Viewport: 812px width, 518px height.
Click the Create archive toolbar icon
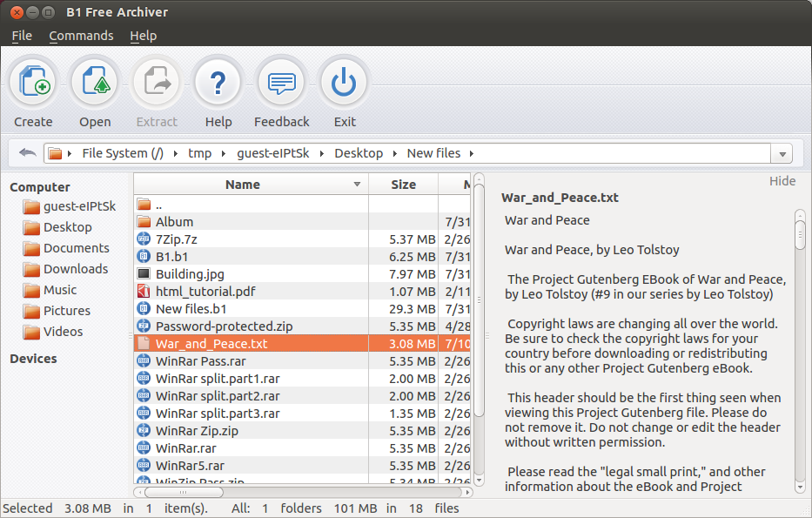[34, 83]
